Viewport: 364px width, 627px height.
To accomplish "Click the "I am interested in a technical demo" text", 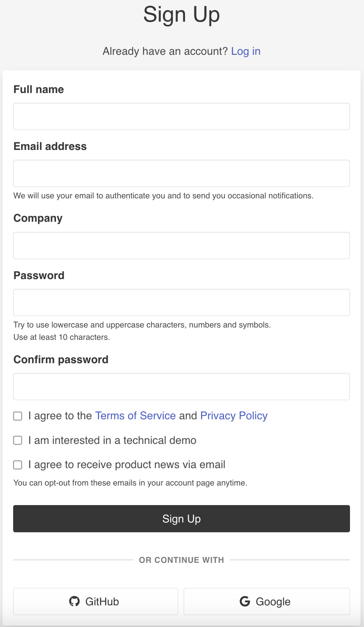I will (x=112, y=441).
